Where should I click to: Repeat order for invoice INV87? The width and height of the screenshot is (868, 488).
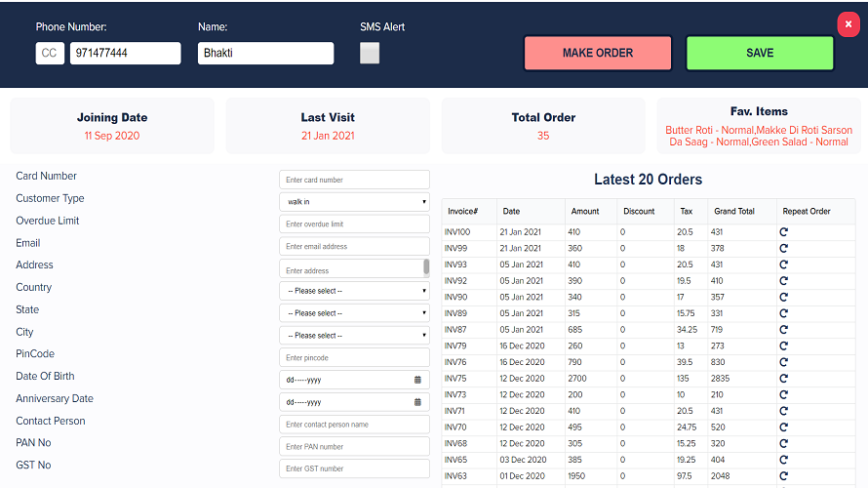point(783,330)
